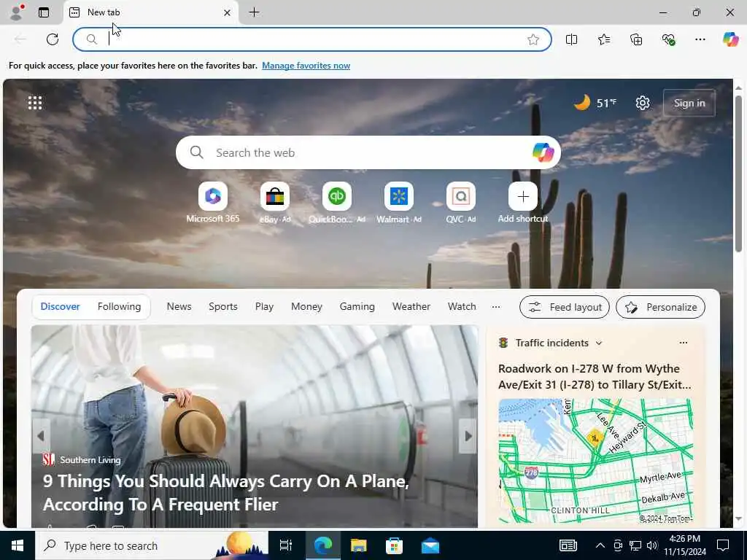This screenshot has height=560, width=747.
Task: Reload the page with refresh icon
Action: coord(53,39)
